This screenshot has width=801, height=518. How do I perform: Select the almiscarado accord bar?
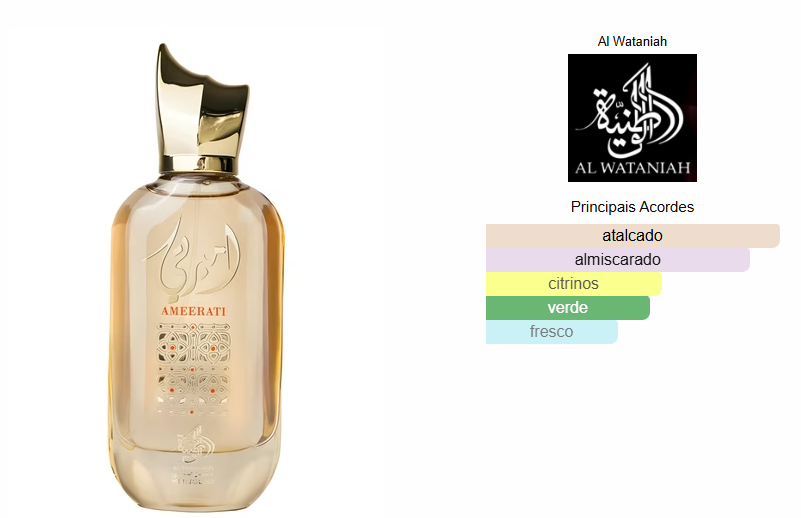(618, 260)
